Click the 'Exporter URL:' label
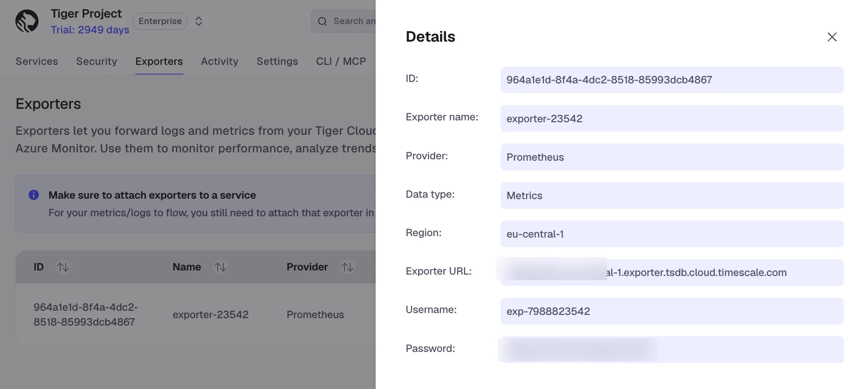This screenshot has width=868, height=389. click(439, 271)
